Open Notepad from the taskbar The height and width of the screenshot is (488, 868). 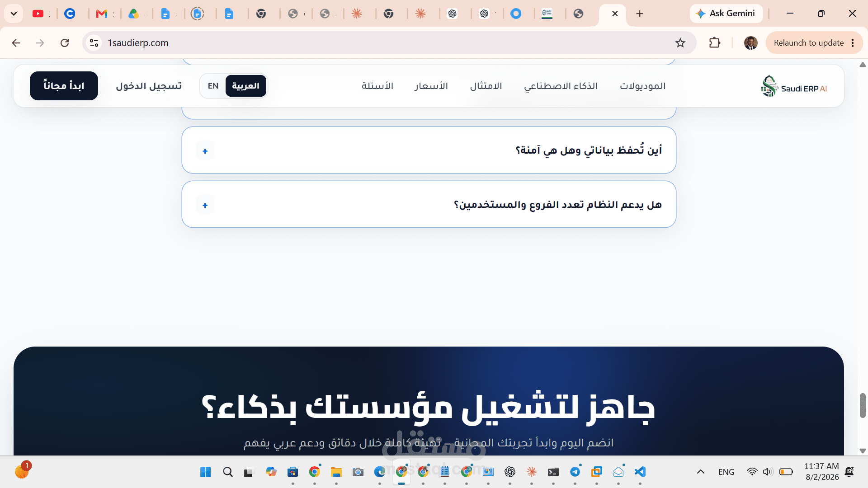point(444,472)
